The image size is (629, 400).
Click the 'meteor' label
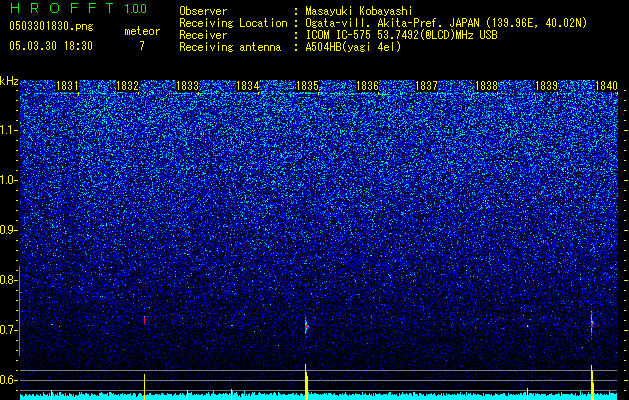point(142,31)
